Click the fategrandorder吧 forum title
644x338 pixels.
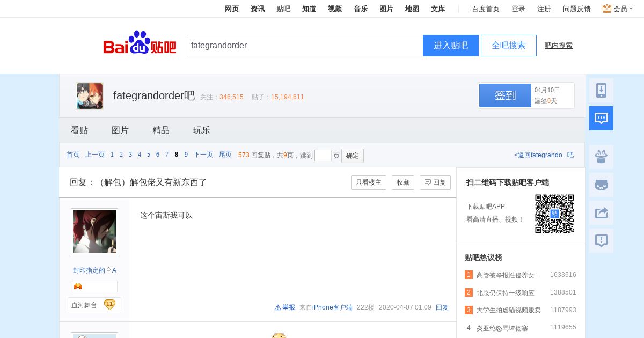[x=154, y=95]
